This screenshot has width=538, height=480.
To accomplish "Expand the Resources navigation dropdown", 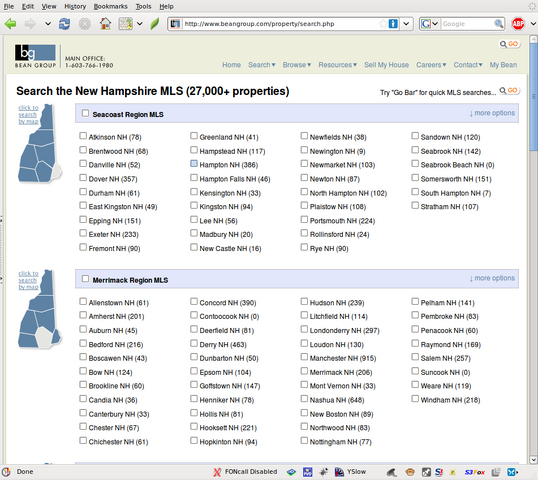I will pos(338,65).
